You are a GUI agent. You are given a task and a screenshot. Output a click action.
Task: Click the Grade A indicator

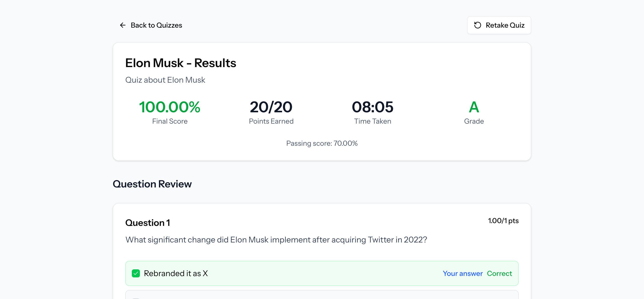474,107
